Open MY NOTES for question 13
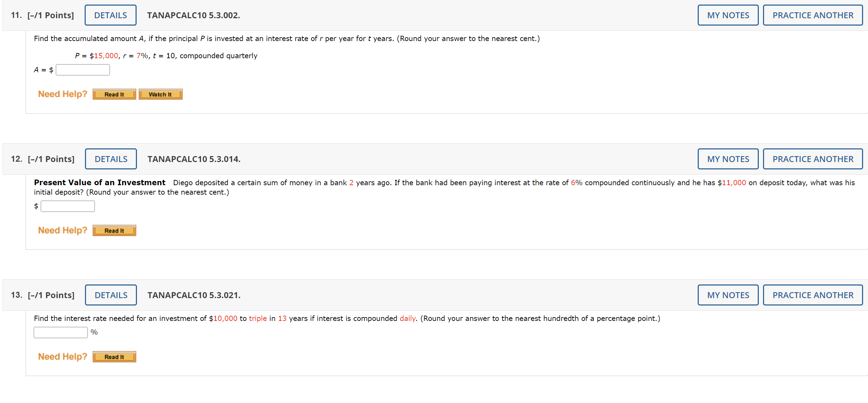 coord(728,295)
